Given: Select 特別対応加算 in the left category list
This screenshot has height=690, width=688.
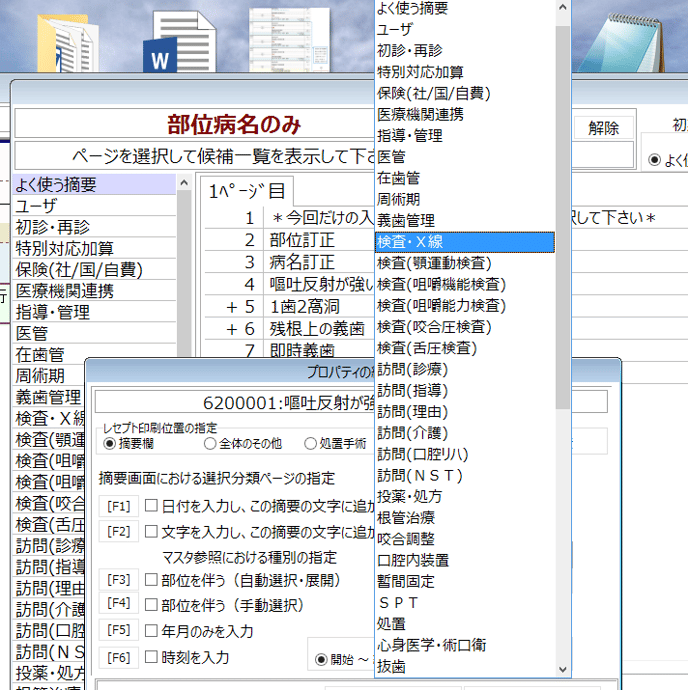Looking at the screenshot, I should (x=65, y=248).
